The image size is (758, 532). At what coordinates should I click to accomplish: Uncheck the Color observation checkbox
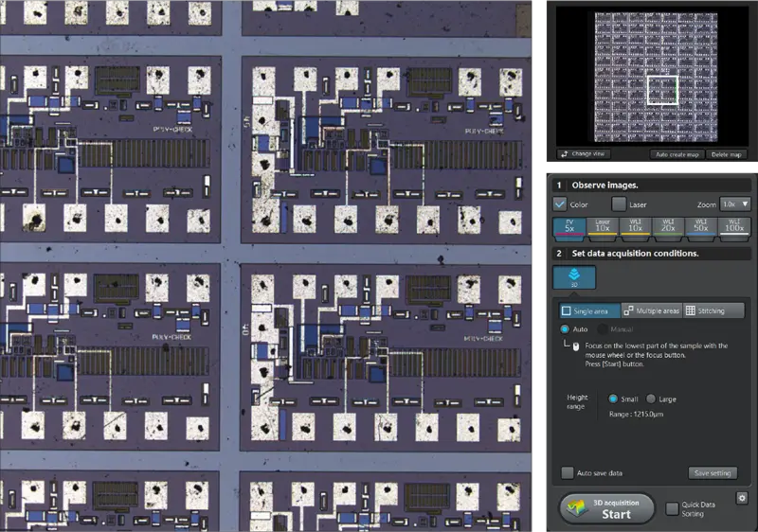[x=560, y=204]
